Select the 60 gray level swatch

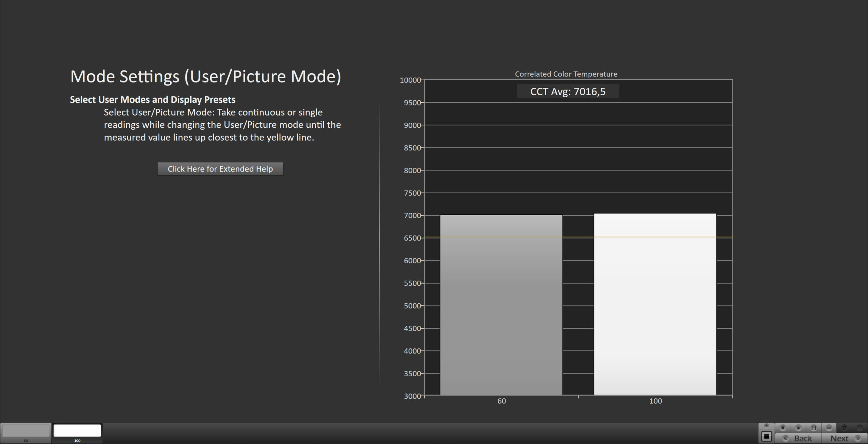click(26, 431)
